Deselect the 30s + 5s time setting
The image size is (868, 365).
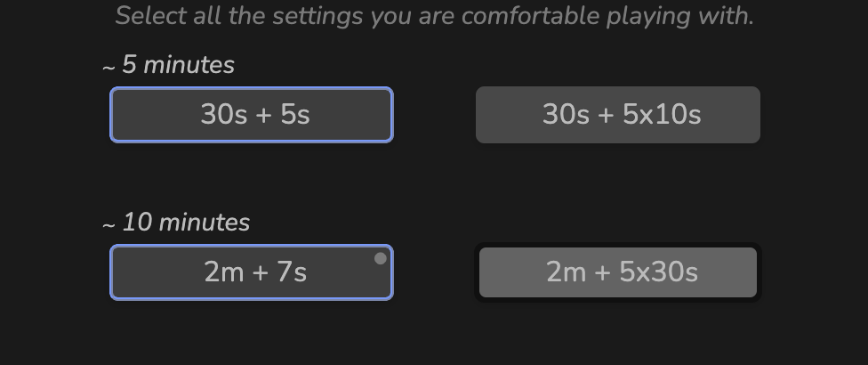click(x=252, y=115)
